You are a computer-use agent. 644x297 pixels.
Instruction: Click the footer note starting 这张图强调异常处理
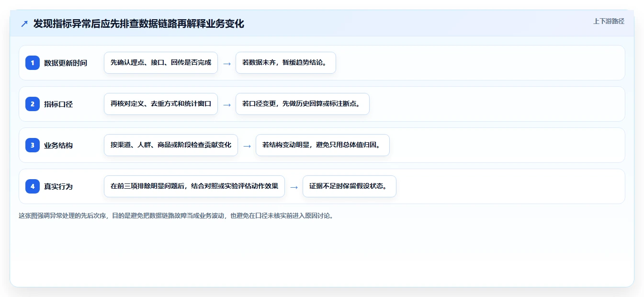pos(176,216)
